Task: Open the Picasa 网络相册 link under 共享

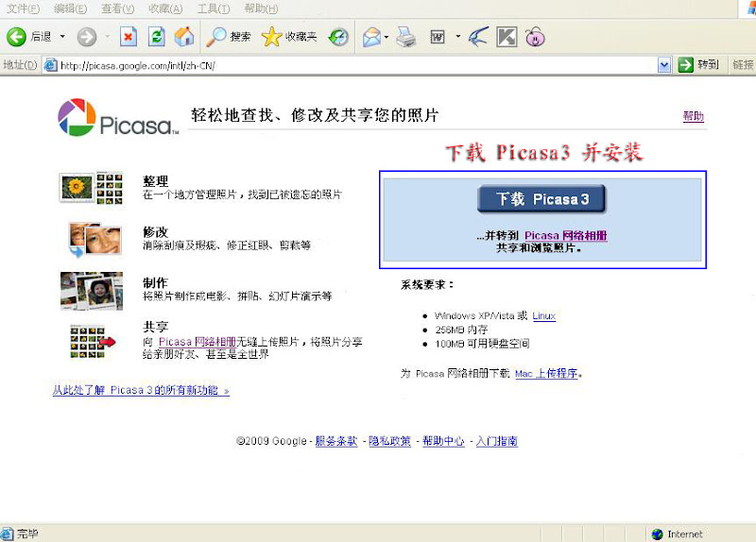Action: (x=198, y=342)
